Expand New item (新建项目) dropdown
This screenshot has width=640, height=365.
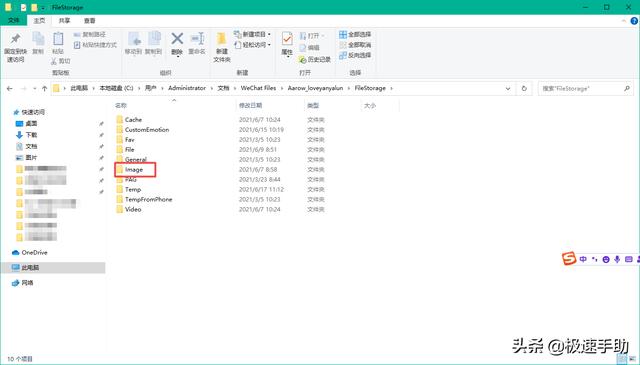(269, 34)
